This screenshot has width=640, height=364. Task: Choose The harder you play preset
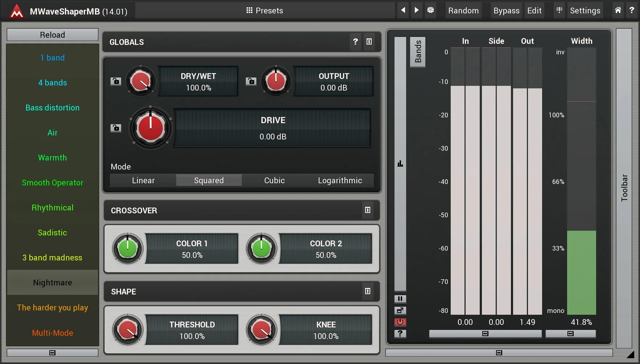coord(53,307)
